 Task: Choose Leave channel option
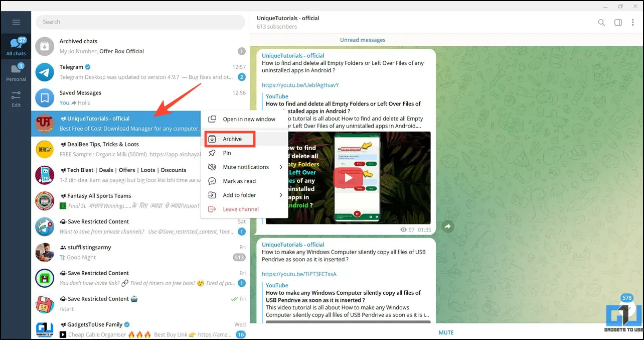pyautogui.click(x=244, y=209)
